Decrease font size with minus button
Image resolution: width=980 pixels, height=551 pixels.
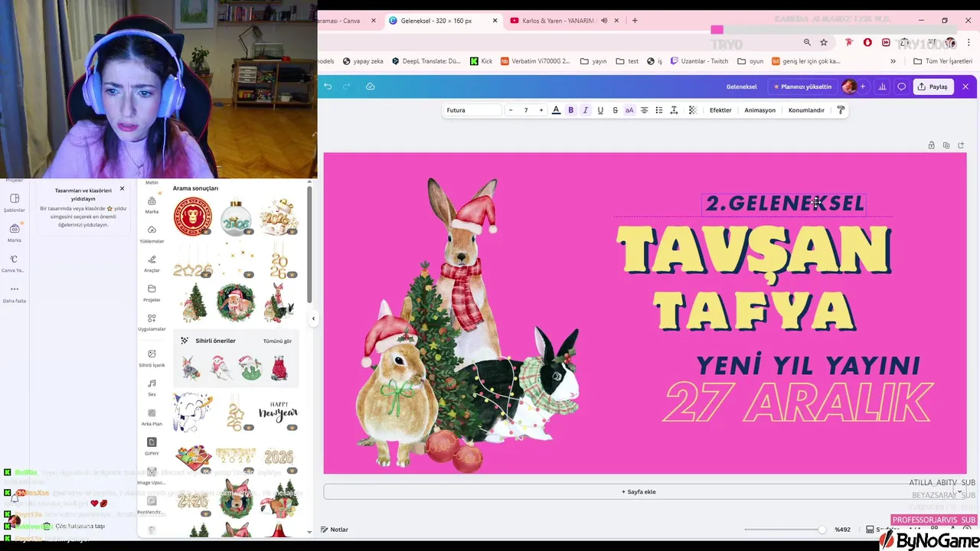[511, 110]
